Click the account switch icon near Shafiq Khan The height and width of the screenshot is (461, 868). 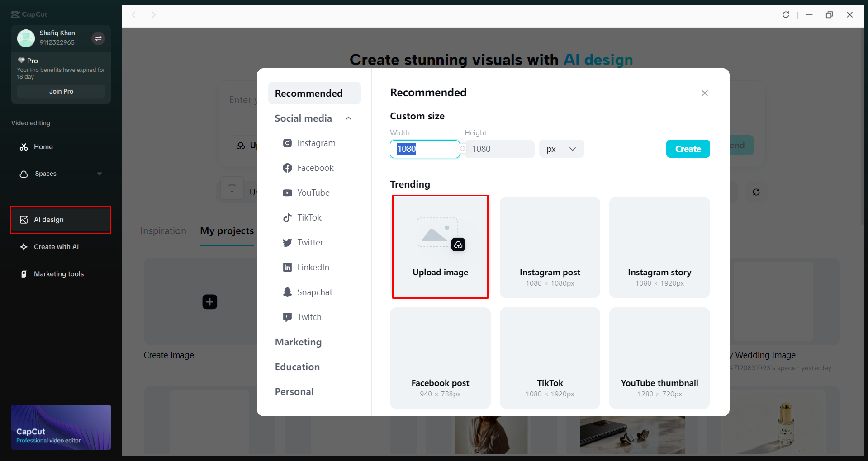click(98, 38)
